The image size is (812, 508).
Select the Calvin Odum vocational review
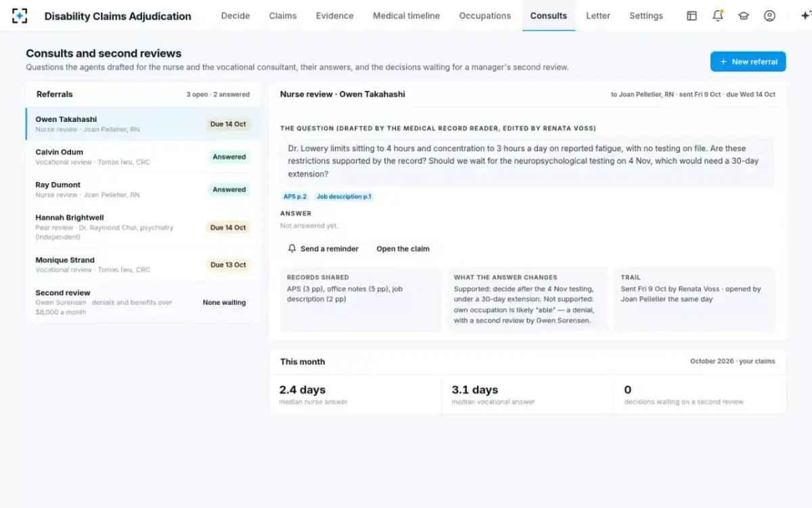(x=143, y=157)
